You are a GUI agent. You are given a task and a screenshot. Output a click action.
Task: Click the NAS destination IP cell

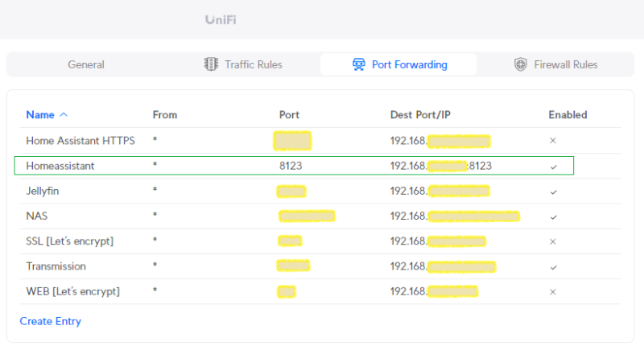coord(455,216)
